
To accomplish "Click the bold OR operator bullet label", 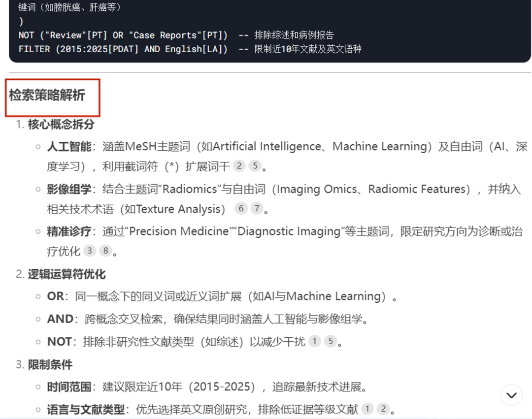I will [55, 296].
